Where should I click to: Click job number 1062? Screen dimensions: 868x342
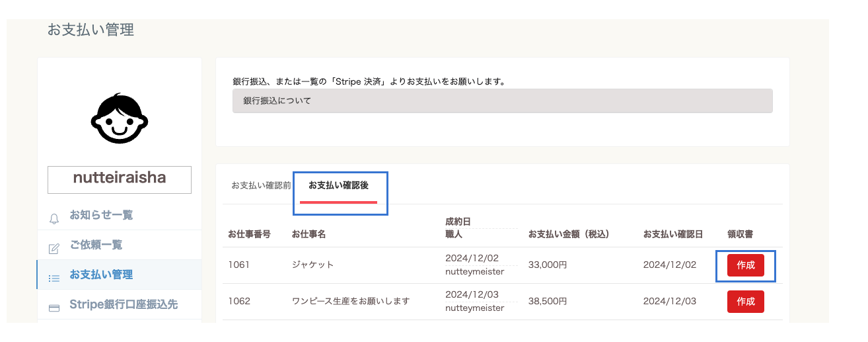point(238,301)
